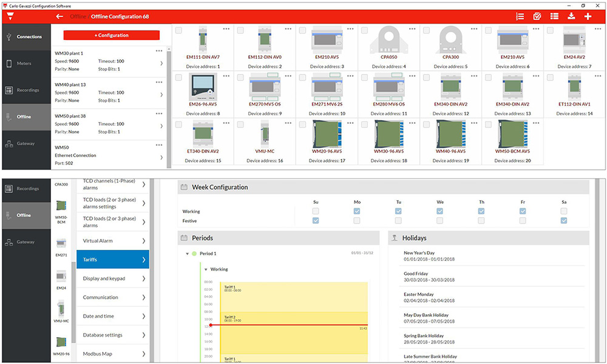Viewport: 607px width, 364px height.
Task: Click the checklist icon in top toolbar
Action: coord(537,16)
